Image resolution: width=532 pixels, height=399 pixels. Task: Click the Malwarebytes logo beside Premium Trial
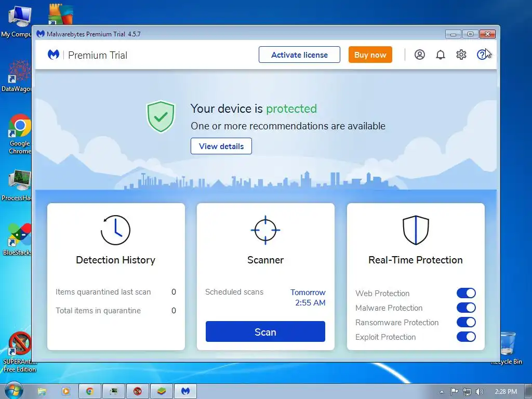point(54,54)
